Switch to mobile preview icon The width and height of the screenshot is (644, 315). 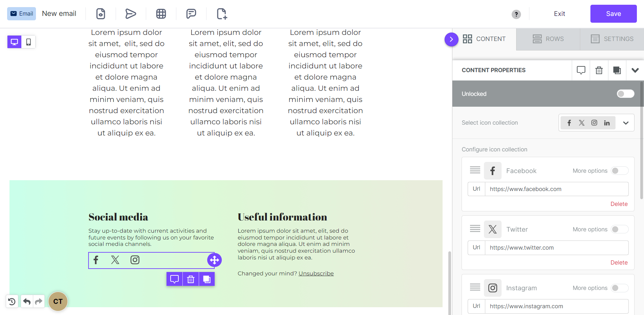point(28,42)
